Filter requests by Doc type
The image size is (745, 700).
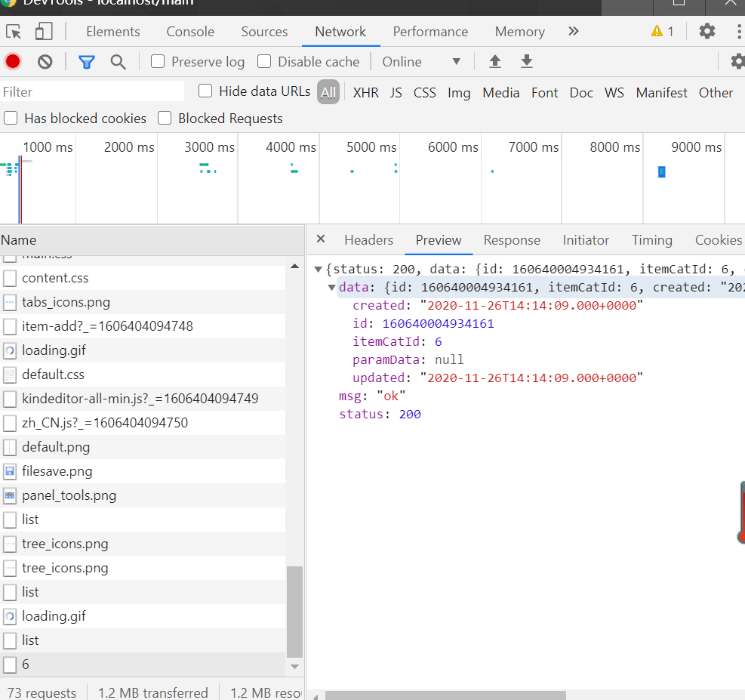581,93
